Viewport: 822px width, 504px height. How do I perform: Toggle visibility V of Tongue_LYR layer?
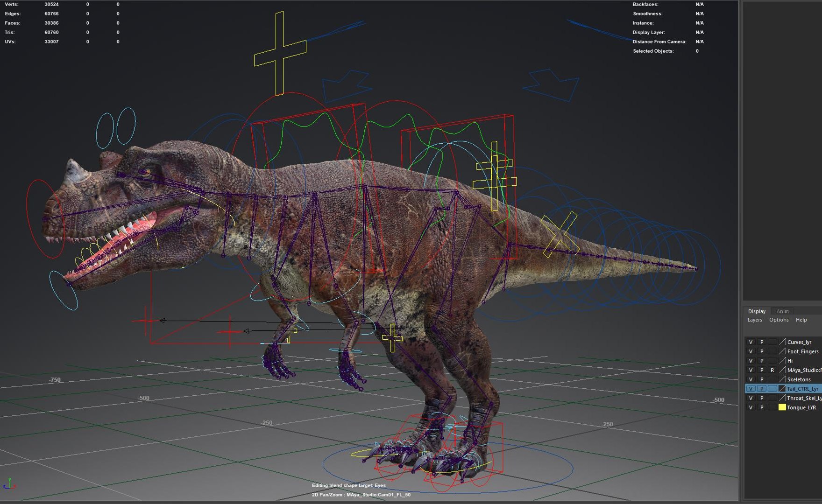(751, 407)
